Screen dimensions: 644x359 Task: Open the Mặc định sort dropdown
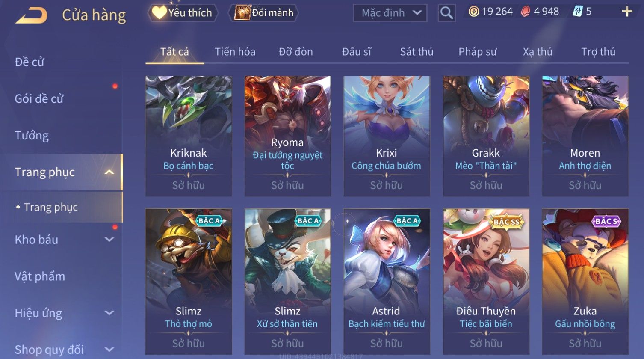[390, 13]
